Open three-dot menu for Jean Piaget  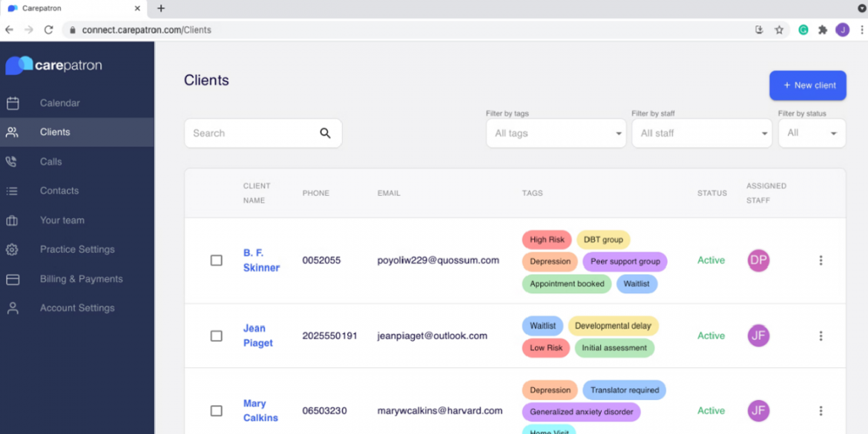click(x=821, y=336)
